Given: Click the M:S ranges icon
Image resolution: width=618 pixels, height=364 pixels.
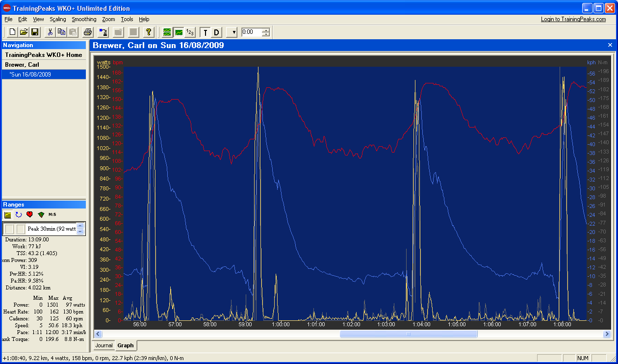Looking at the screenshot, I should (x=52, y=214).
